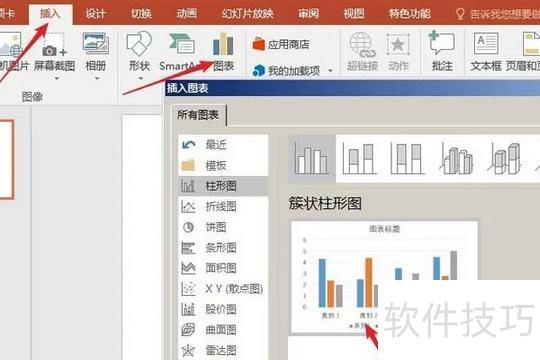Image resolution: width=540 pixels, height=360 pixels.
Task: Select Stock chart (股价图) category
Action: (223, 309)
